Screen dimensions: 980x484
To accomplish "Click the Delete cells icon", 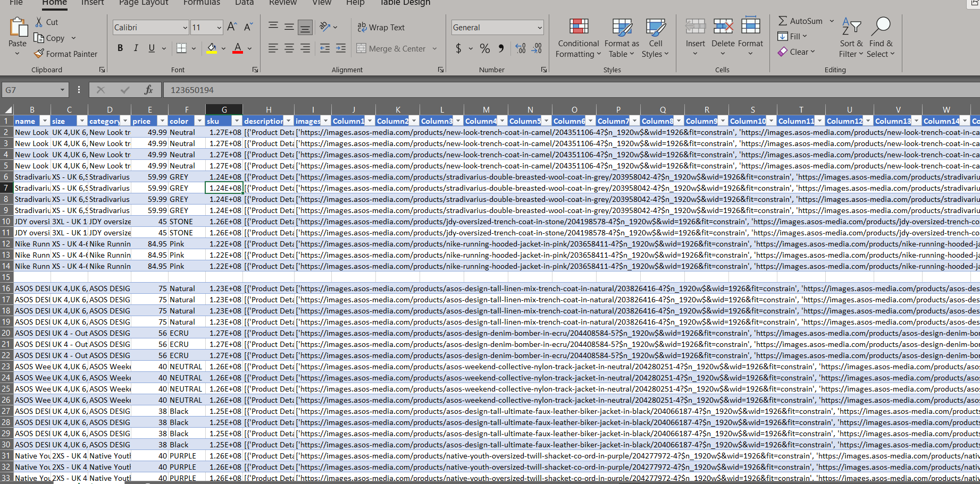I will [x=723, y=26].
